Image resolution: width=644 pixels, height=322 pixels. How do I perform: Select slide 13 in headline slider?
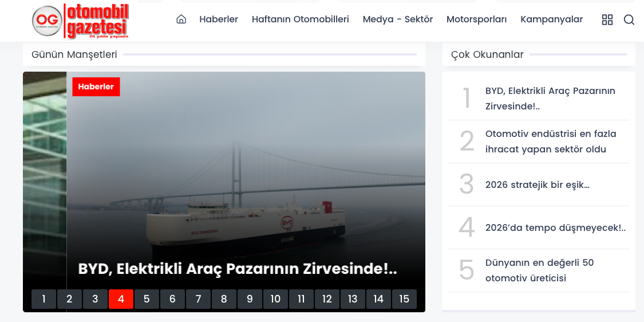(353, 299)
